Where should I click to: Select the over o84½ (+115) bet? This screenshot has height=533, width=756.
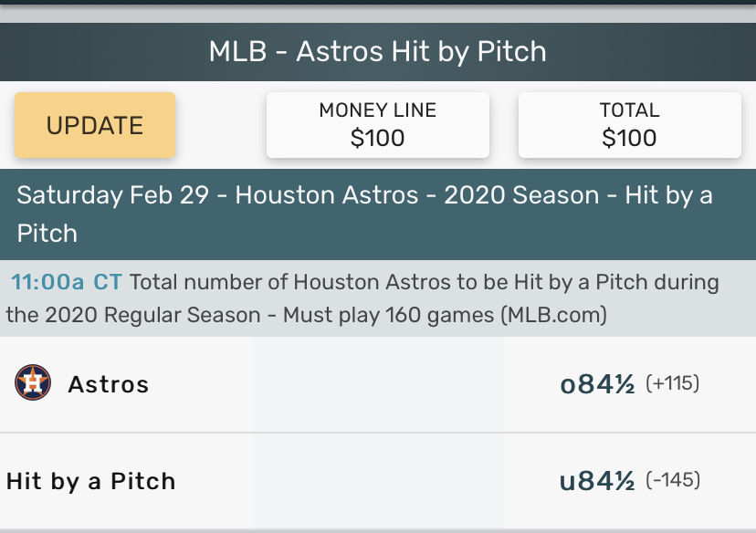click(x=630, y=384)
